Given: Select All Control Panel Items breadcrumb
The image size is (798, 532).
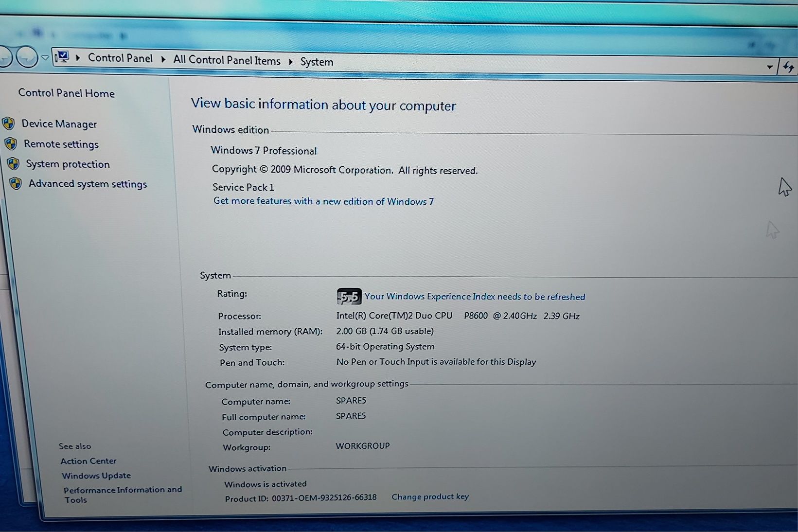Looking at the screenshot, I should 227,60.
